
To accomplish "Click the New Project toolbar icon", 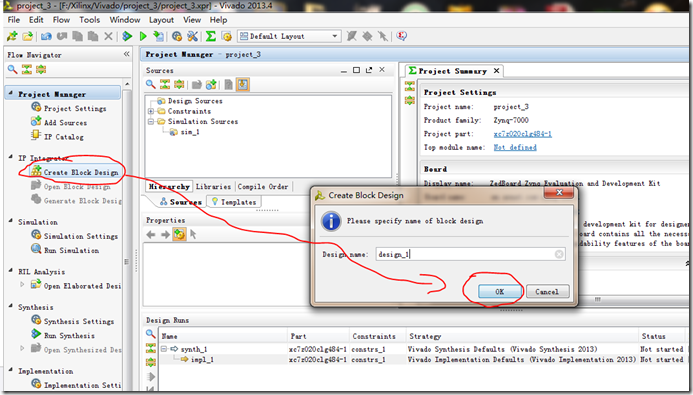I will pyautogui.click(x=12, y=36).
